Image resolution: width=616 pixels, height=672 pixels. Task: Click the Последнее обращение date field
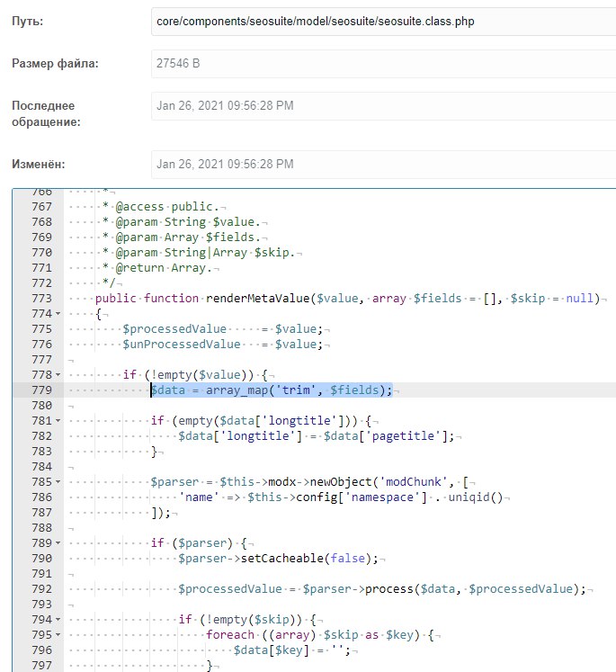click(x=383, y=105)
